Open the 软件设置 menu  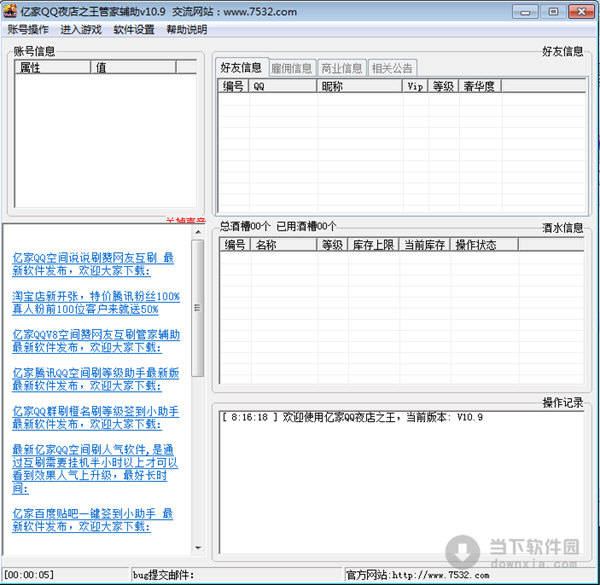[134, 29]
